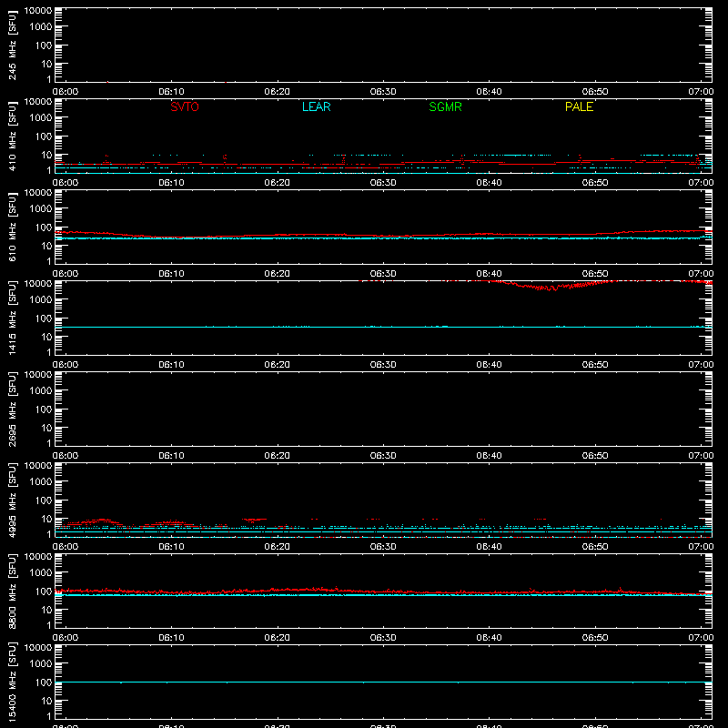Select the 15400 MHz [SFU] axis title
Image resolution: width=728 pixels, height=728 pixels.
coord(12,682)
